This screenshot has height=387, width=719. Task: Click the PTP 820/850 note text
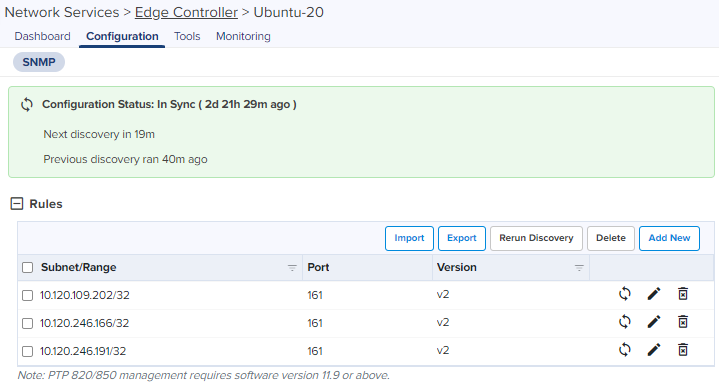(204, 376)
